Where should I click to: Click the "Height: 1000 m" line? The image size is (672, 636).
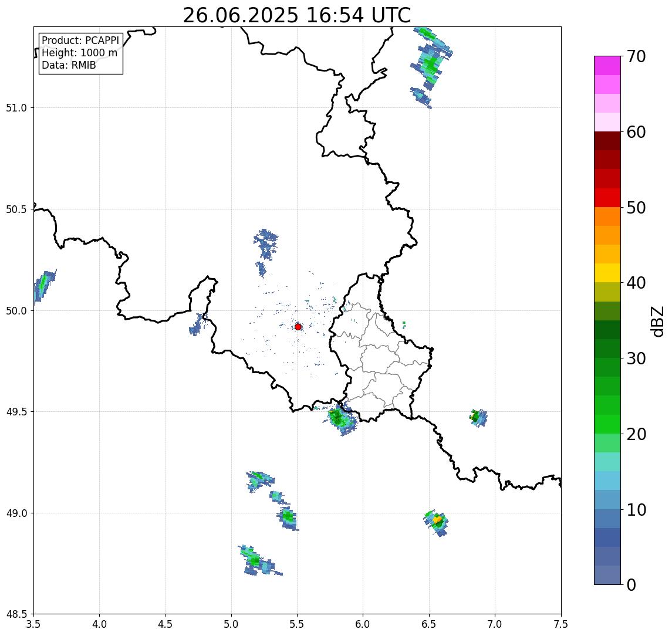pos(79,53)
